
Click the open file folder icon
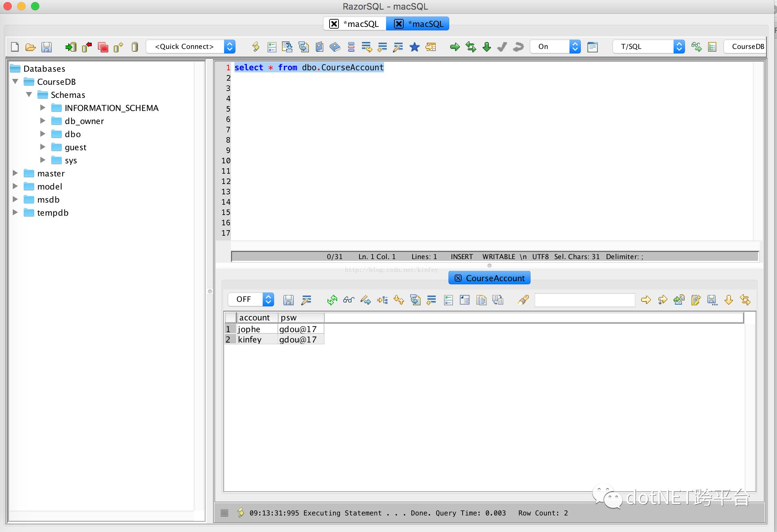[x=30, y=47]
